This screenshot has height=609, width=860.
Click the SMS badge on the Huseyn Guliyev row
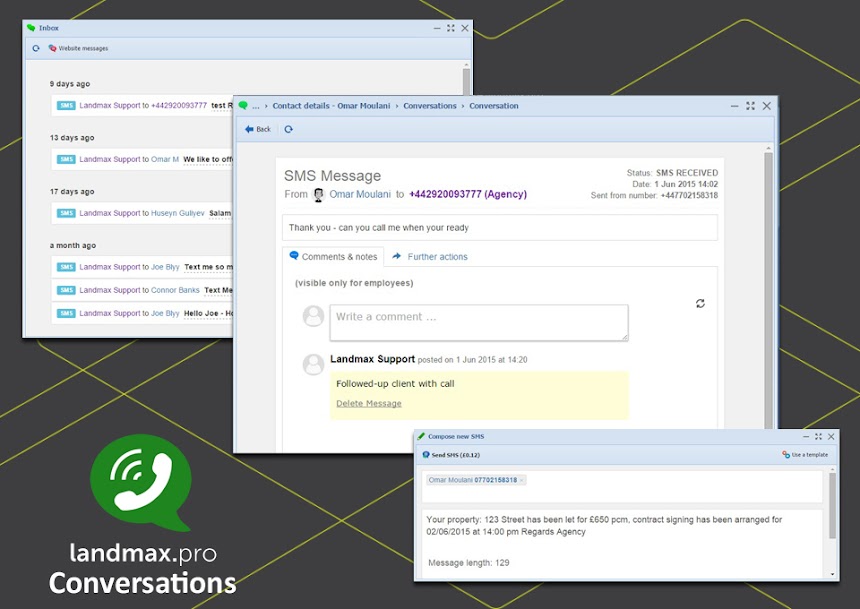point(66,213)
